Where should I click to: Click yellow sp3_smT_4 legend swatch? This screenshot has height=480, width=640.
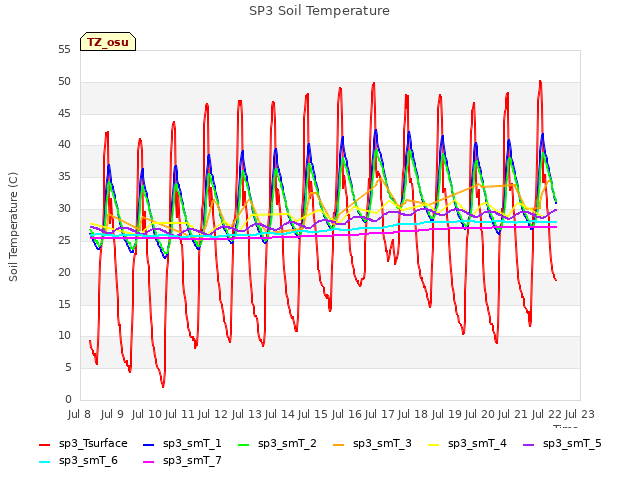433,444
